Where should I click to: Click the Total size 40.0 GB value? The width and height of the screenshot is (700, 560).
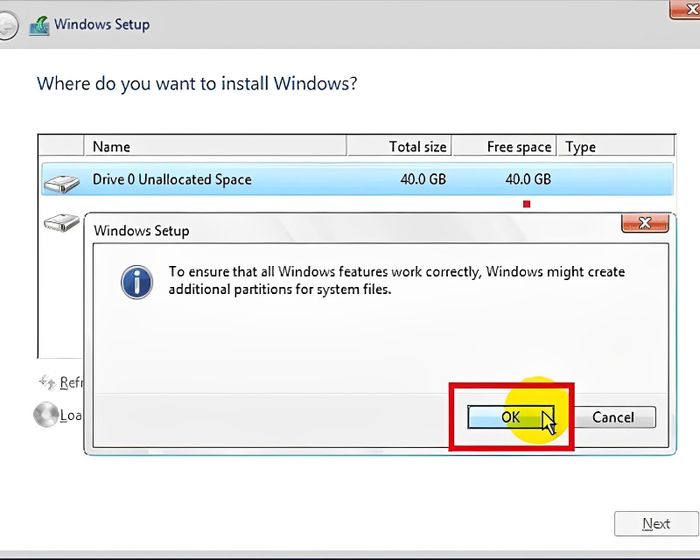coord(423,180)
